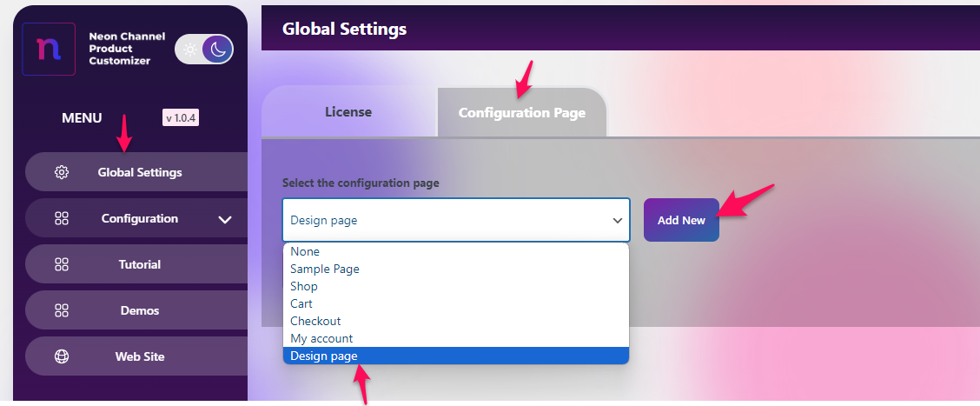Expand the Configuration menu chevron
Screen dimensions: 980x406
point(225,219)
